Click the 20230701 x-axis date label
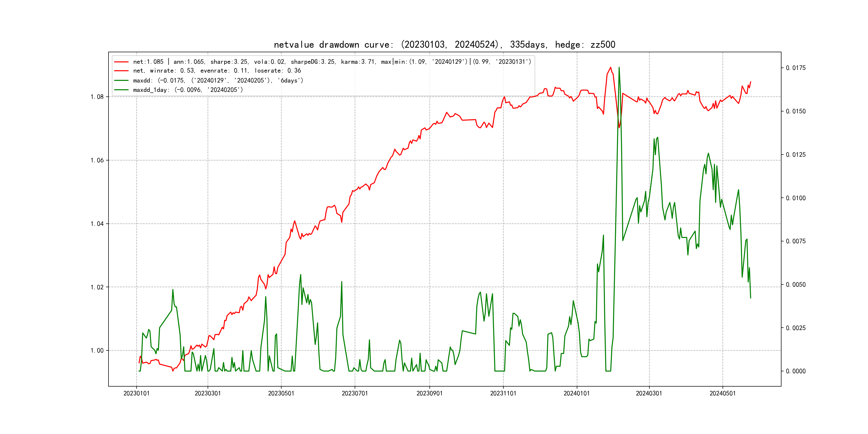Viewport: 868px width, 434px height. pyautogui.click(x=355, y=393)
